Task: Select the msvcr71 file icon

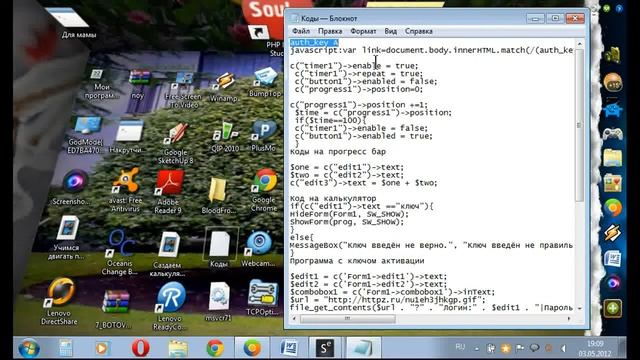Action: (x=219, y=301)
